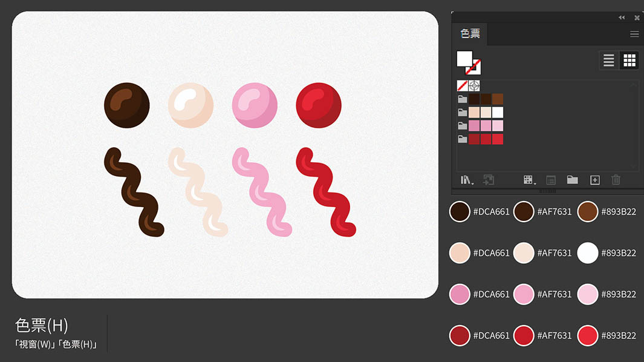Click the chocolate brown ball on canvas
Screen dimensions: 644x362
pos(127,105)
